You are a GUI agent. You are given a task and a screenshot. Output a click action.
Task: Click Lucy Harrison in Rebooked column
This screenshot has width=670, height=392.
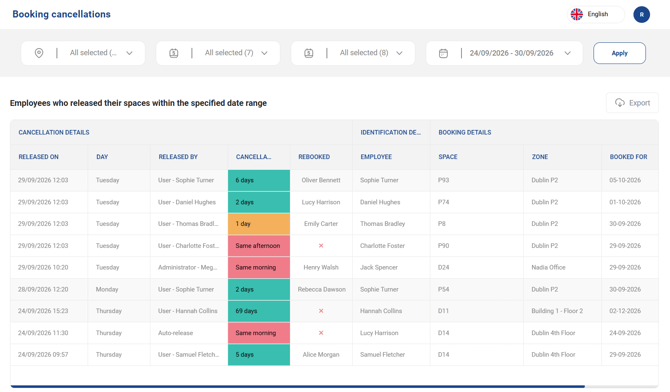(321, 202)
